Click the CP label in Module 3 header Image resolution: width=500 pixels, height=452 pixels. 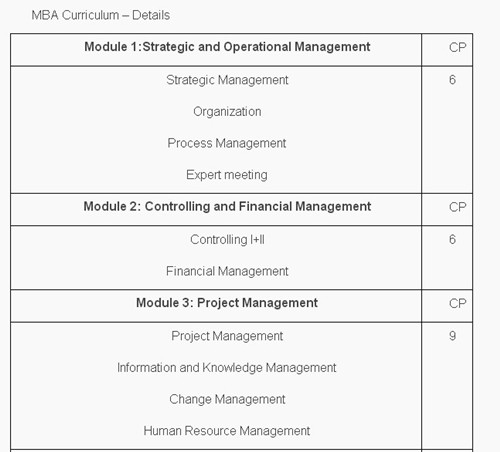click(457, 303)
